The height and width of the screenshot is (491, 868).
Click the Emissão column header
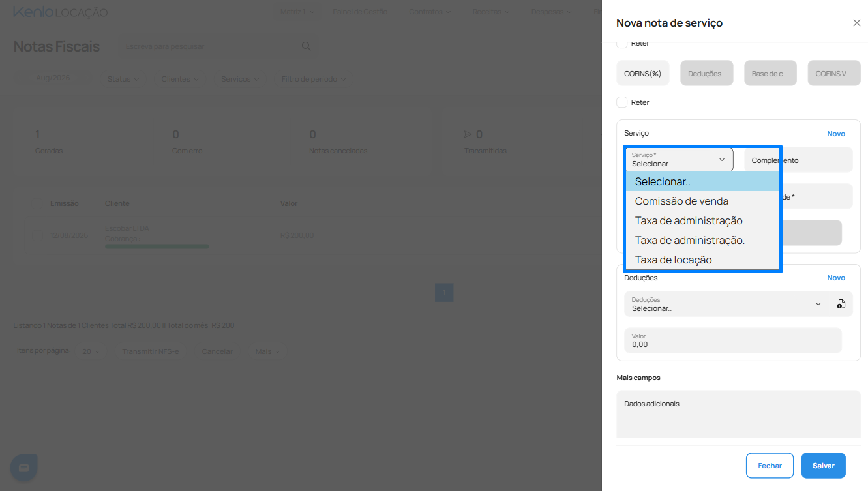click(x=65, y=203)
